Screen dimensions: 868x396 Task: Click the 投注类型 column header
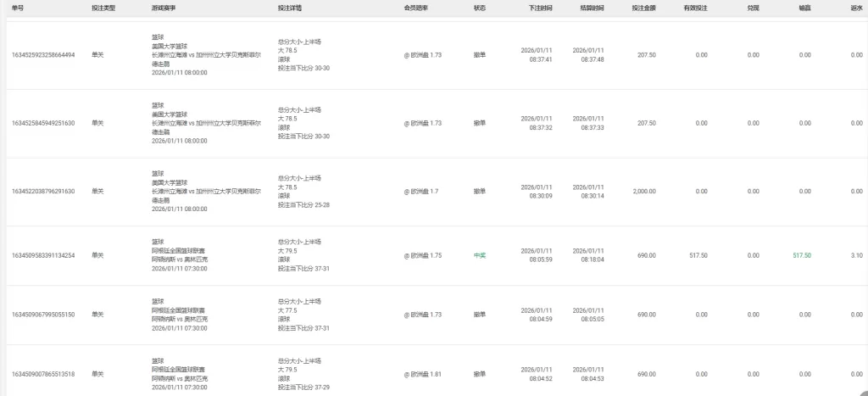click(103, 7)
